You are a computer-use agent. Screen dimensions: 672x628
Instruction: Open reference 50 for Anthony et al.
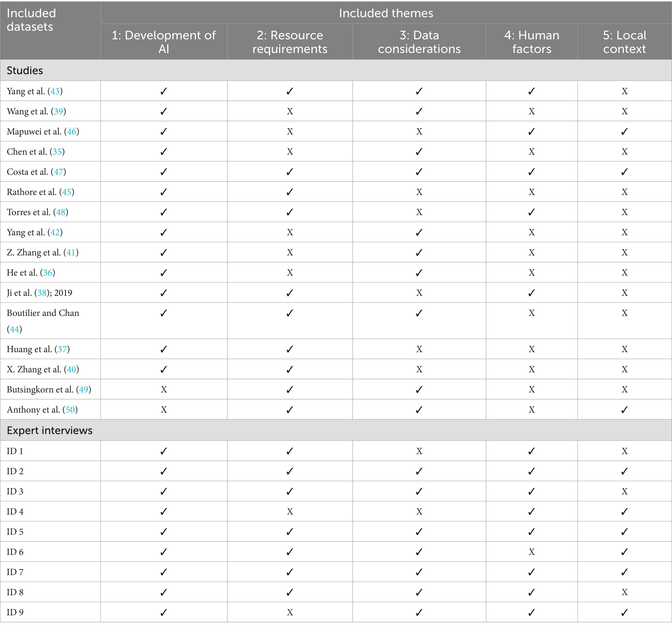(x=70, y=410)
